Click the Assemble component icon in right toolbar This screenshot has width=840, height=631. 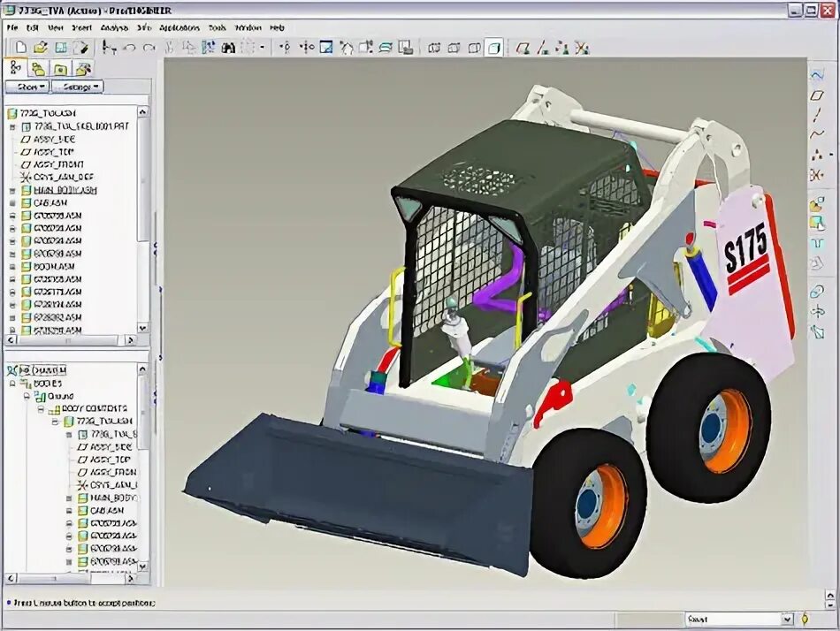tap(816, 203)
